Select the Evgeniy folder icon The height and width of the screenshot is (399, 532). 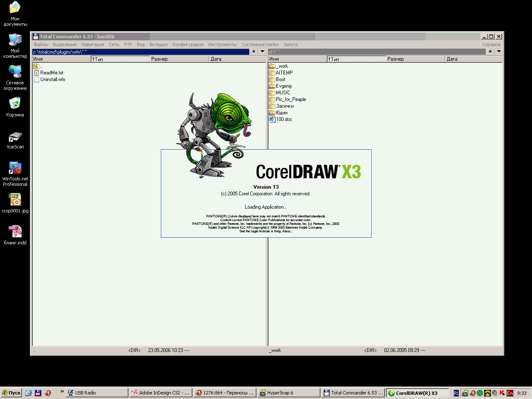(x=272, y=86)
